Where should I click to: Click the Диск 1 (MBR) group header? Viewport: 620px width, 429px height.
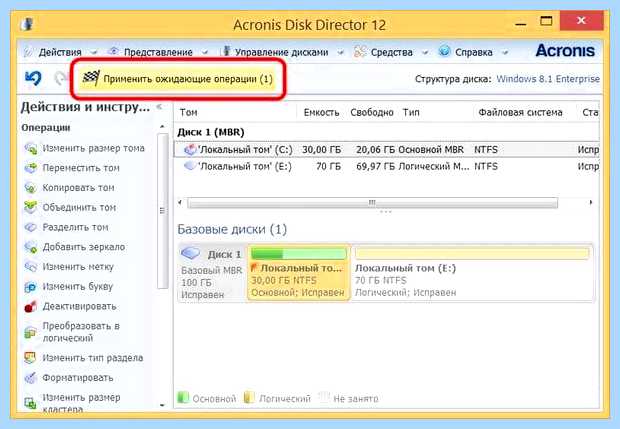click(x=211, y=132)
